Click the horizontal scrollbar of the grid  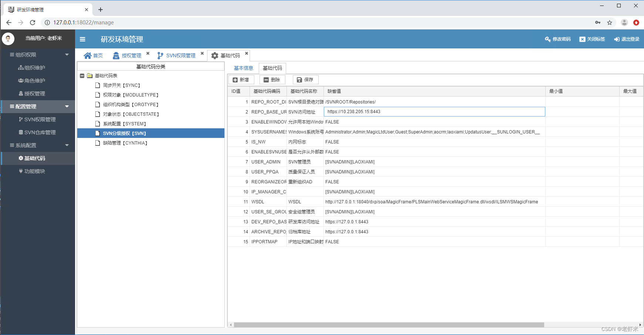tap(389, 325)
